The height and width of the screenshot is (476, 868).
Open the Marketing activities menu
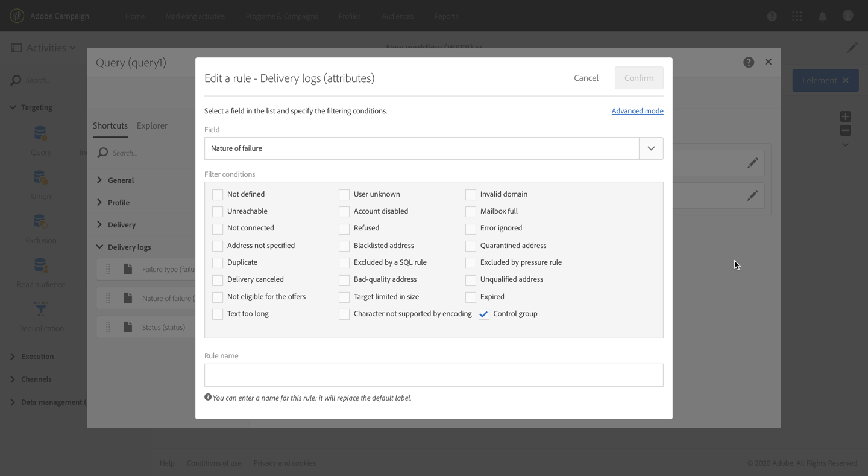click(195, 16)
